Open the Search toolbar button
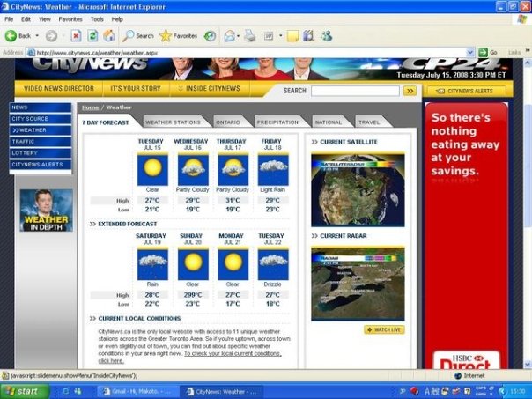This screenshot has width=532, height=399. [137, 36]
